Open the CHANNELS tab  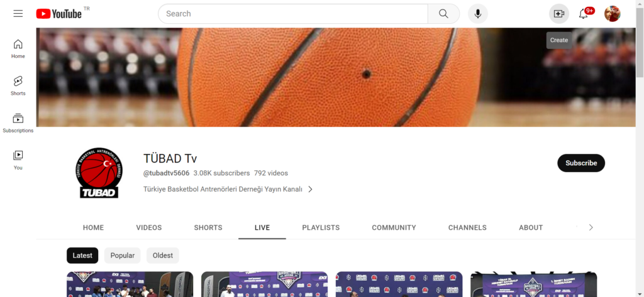pyautogui.click(x=467, y=228)
